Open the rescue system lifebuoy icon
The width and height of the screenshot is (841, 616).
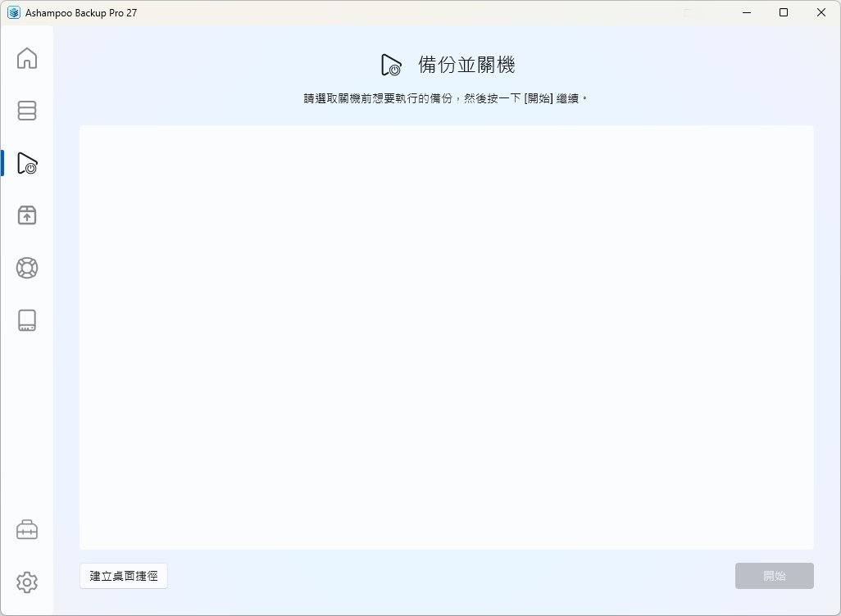(x=27, y=268)
